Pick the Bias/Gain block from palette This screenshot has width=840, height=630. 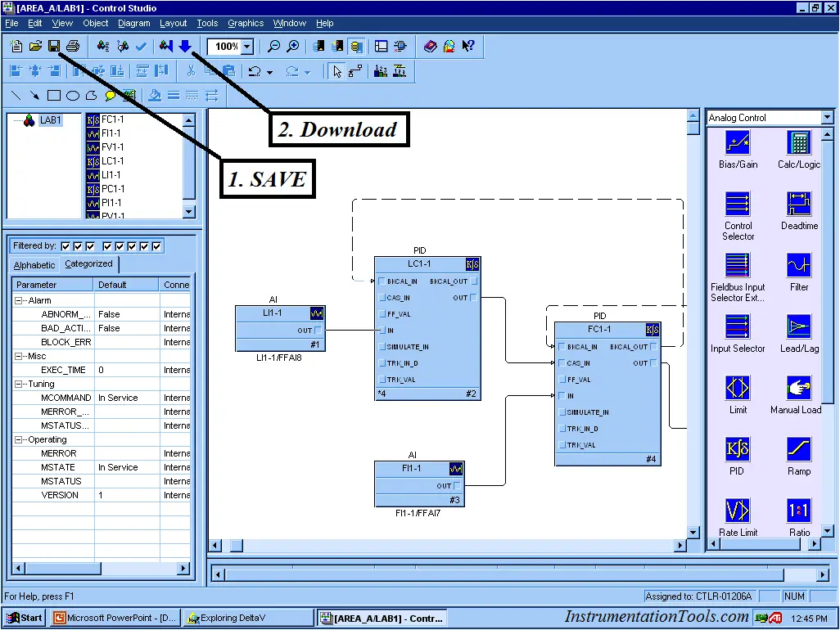pos(738,143)
